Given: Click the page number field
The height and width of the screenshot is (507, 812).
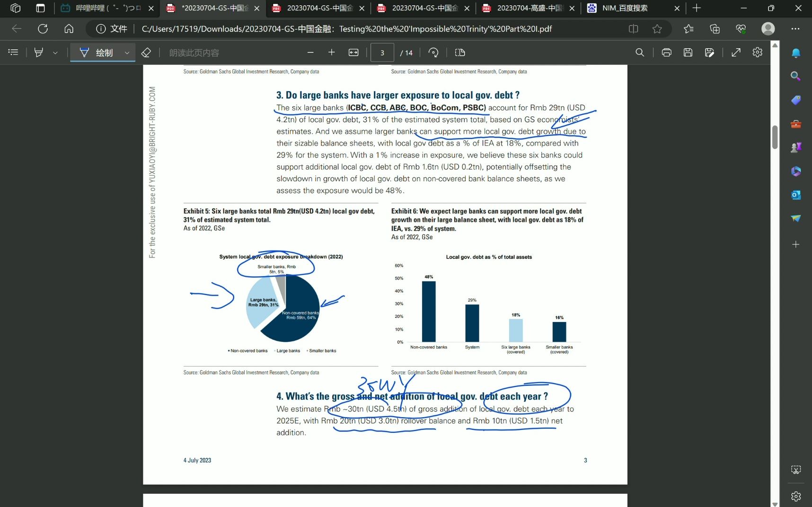Looking at the screenshot, I should click(382, 52).
